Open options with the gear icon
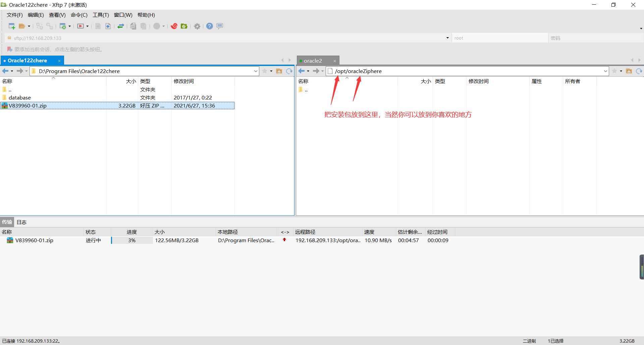 click(x=197, y=26)
